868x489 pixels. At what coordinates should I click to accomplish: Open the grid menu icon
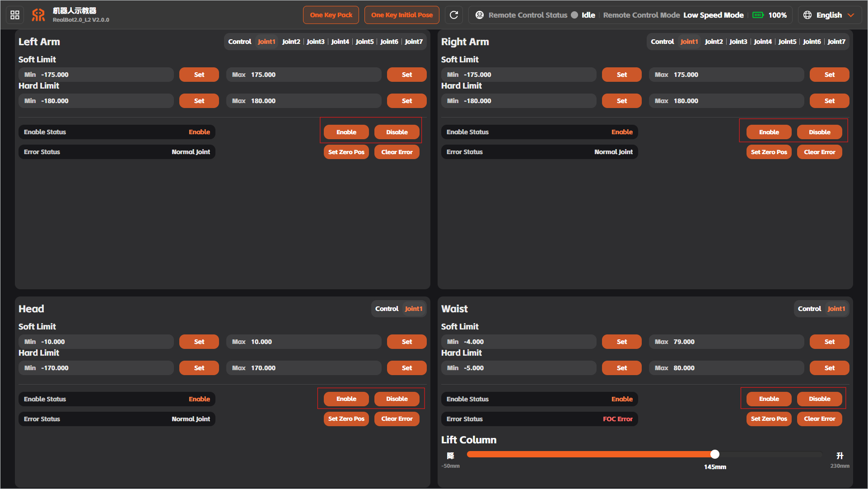15,15
